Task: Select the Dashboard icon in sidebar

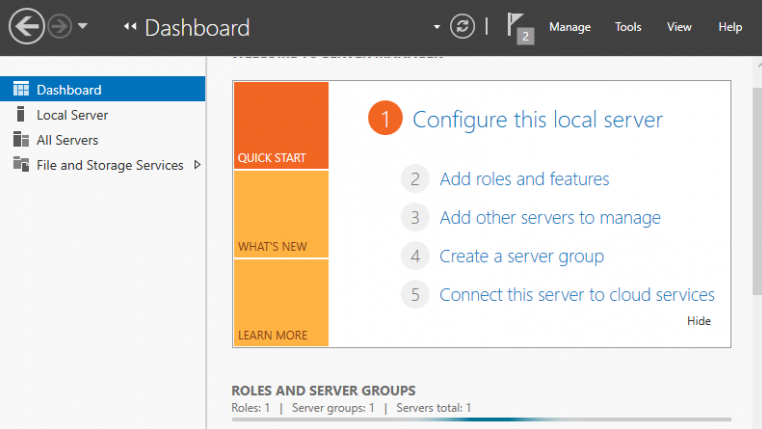Action: (x=21, y=90)
